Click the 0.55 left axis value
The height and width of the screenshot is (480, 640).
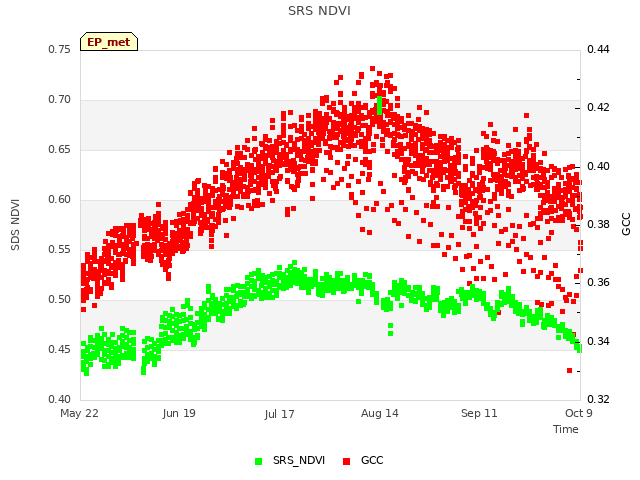60,249
